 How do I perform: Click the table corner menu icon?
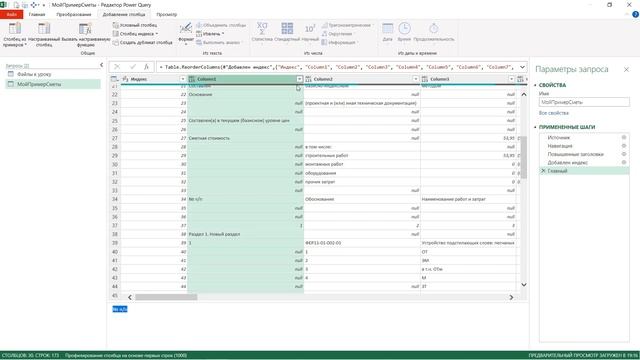tap(115, 79)
